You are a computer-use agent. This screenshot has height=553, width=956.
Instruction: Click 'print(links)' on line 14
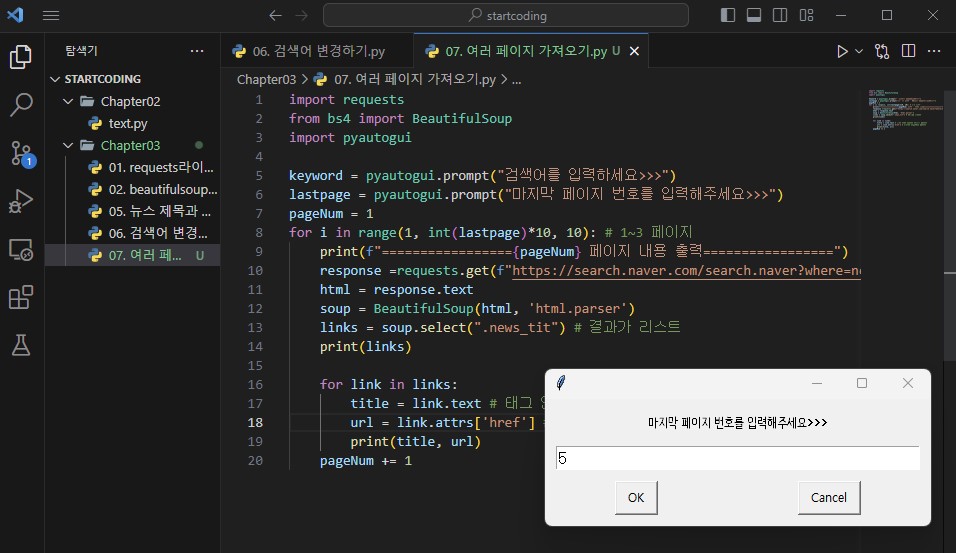click(x=365, y=346)
